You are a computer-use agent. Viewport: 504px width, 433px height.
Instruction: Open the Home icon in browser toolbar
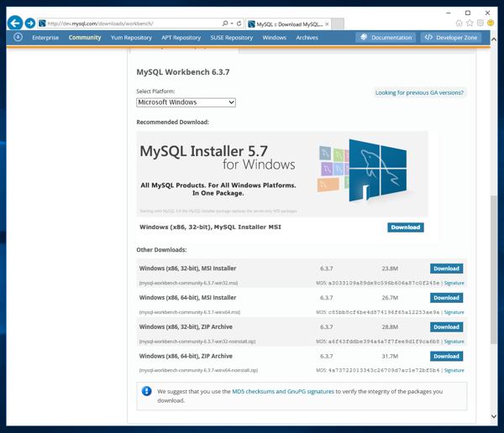459,23
